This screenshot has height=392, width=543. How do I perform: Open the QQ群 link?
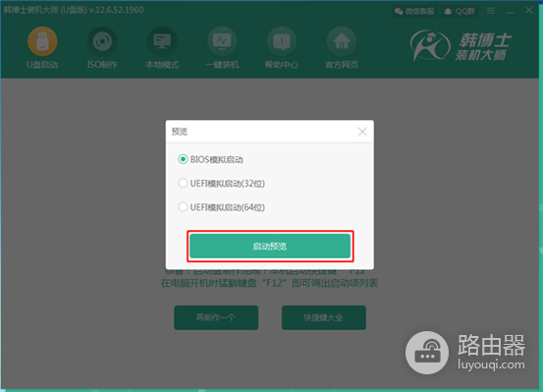coord(460,12)
